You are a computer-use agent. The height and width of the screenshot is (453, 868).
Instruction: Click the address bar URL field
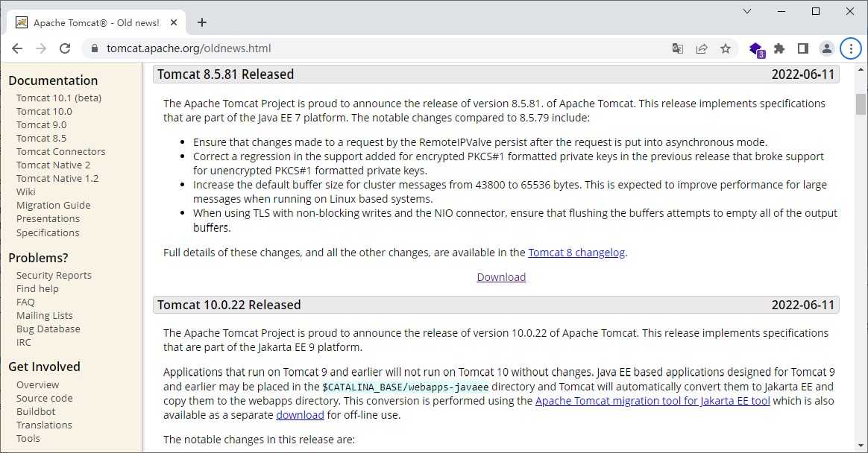tap(382, 48)
